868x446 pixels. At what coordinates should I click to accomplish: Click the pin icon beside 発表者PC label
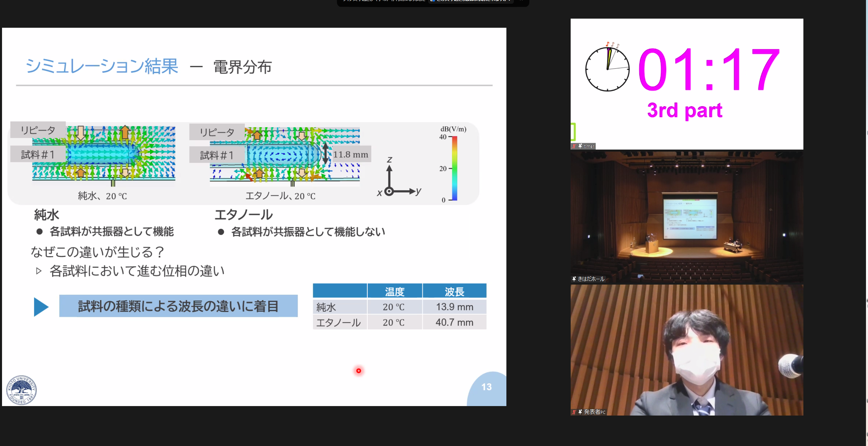pos(580,412)
